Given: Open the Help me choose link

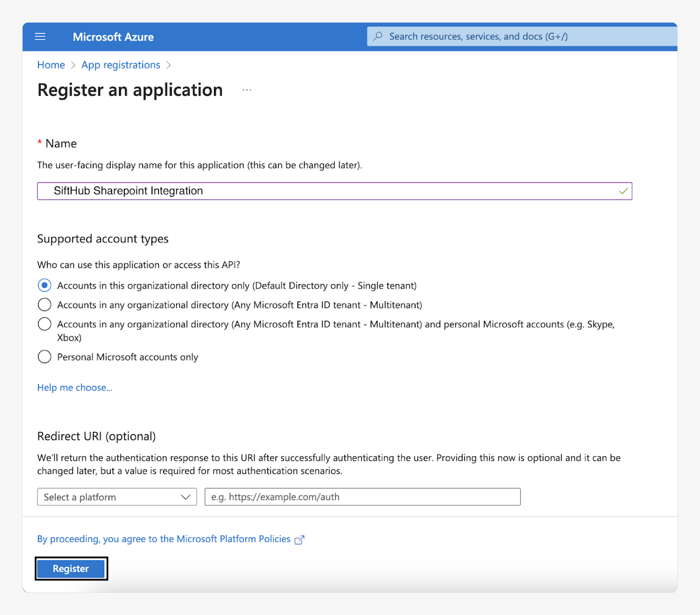Looking at the screenshot, I should coord(75,388).
